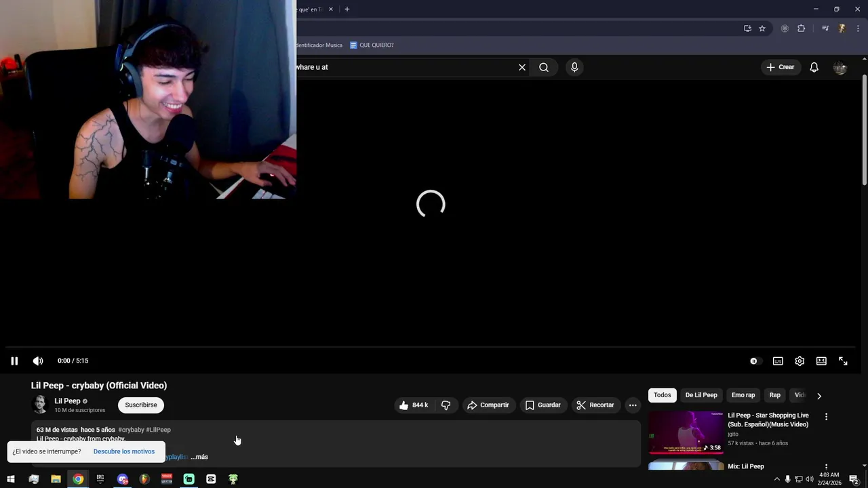Open options menu for Mix: Lil Peep
Screen dimensions: 868x488
tap(826, 468)
